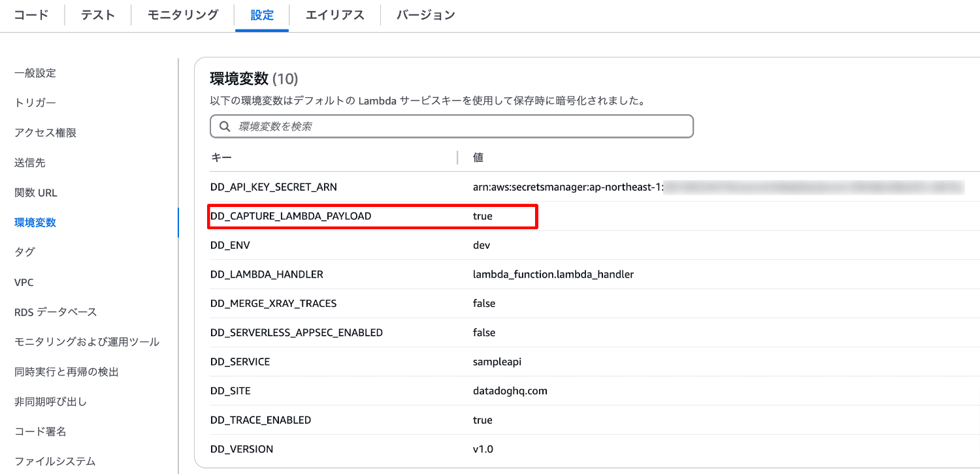
Task: Click the magnifier icon in the search box
Action: (x=225, y=127)
